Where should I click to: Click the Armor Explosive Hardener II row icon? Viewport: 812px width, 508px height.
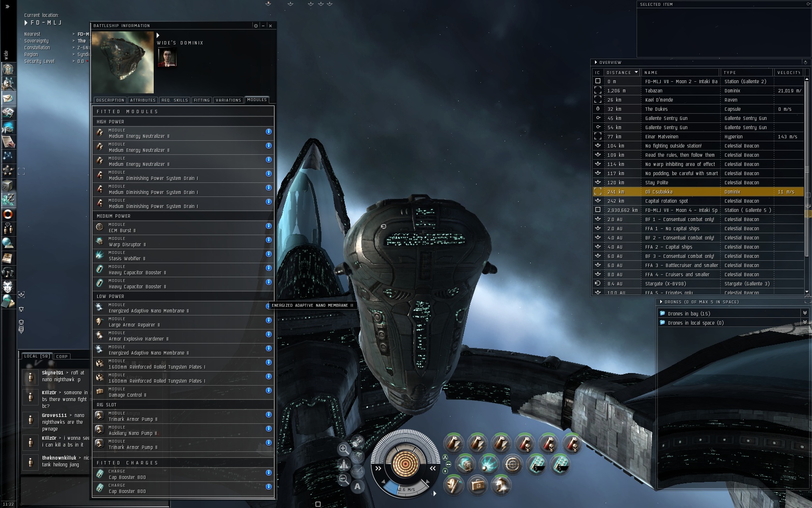(100, 335)
